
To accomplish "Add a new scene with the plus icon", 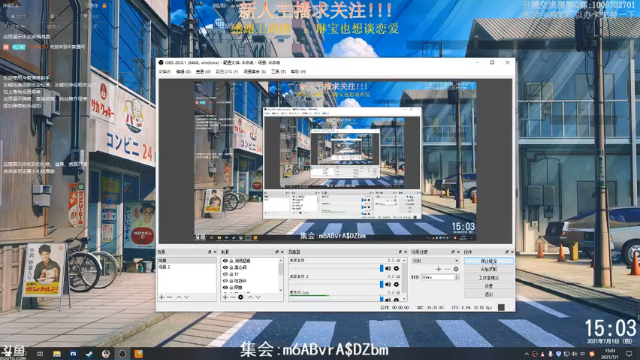I will coord(162,297).
